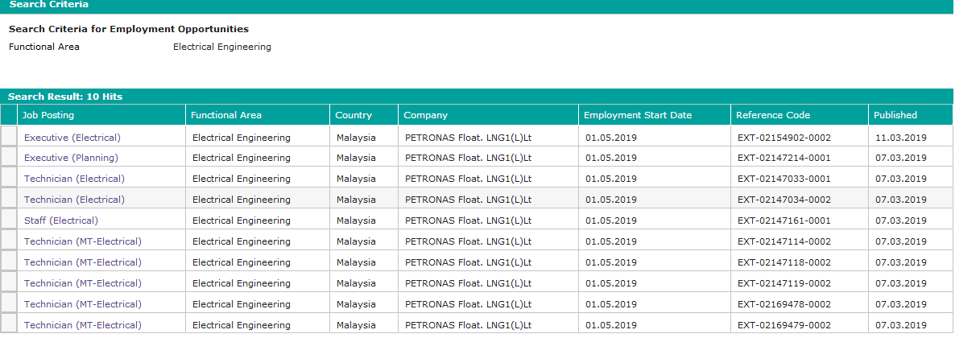Sort by the Employment Start Date header
980x338 pixels.
(x=637, y=115)
